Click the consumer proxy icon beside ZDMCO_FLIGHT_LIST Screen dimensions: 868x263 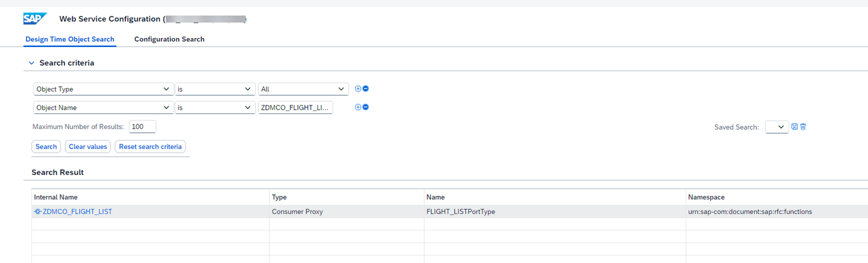(38, 212)
